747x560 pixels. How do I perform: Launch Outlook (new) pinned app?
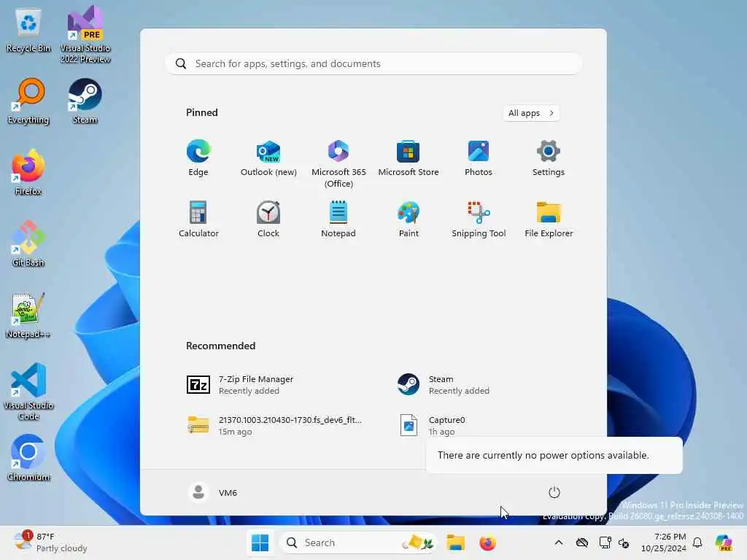tap(268, 158)
